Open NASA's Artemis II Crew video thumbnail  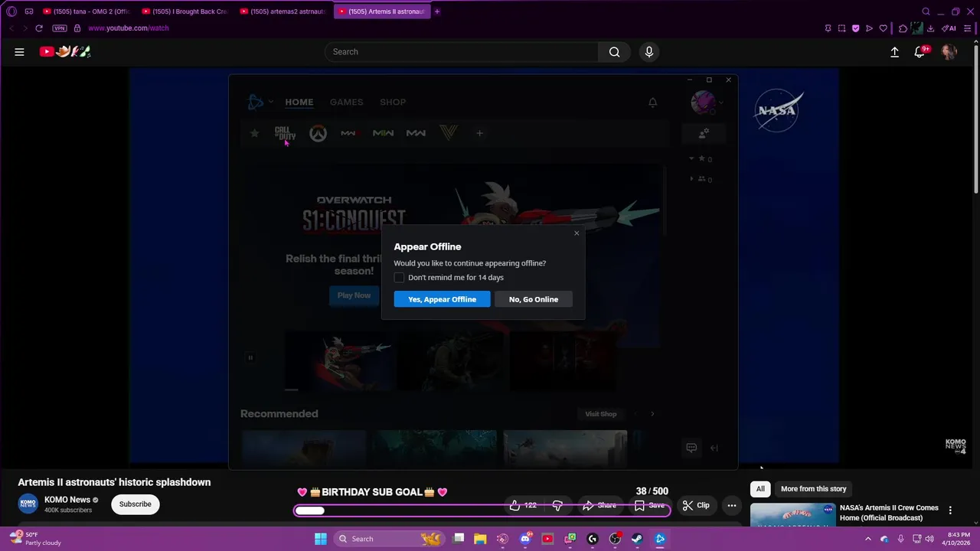[x=792, y=515]
